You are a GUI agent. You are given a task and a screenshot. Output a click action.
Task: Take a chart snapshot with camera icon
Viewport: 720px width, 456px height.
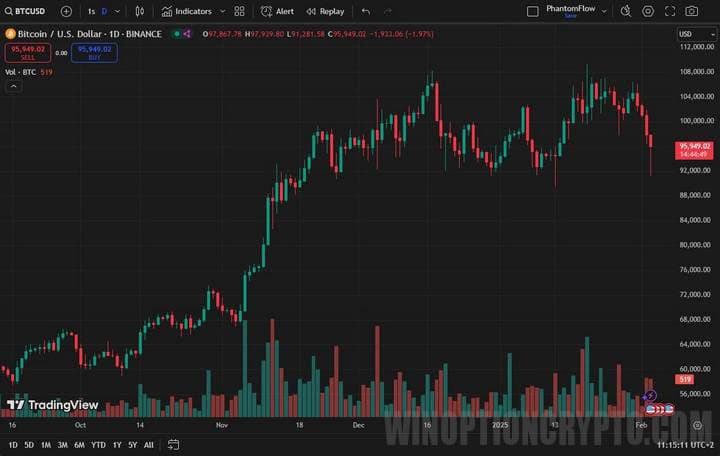click(x=692, y=11)
